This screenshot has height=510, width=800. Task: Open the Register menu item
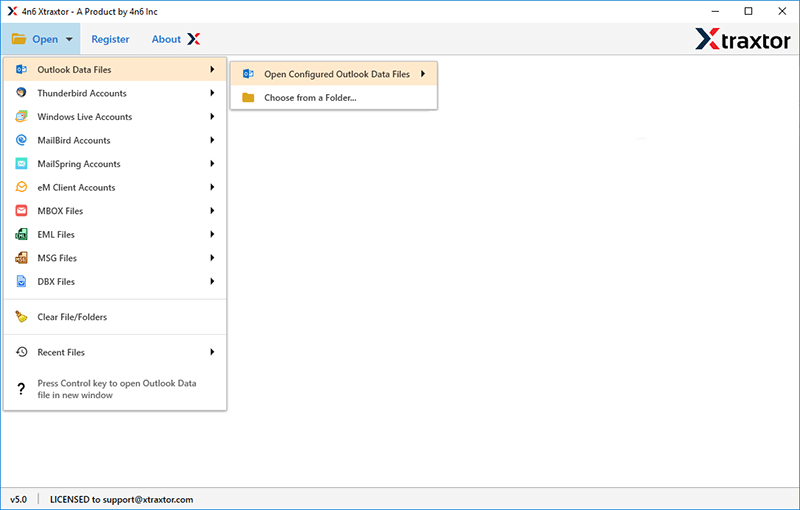110,39
